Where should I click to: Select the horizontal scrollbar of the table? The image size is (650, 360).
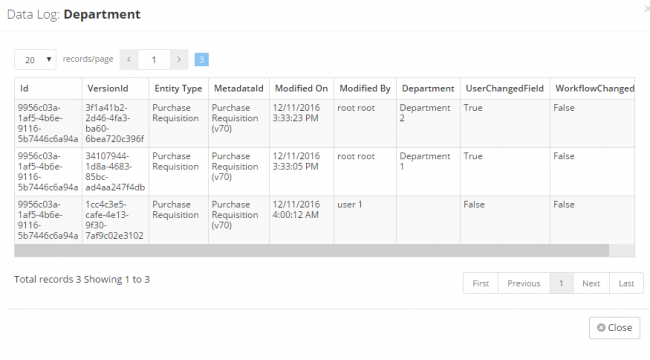click(312, 251)
